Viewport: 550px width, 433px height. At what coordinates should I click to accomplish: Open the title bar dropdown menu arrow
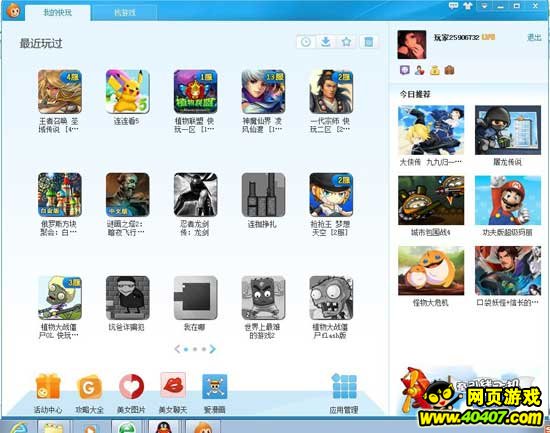tap(484, 6)
